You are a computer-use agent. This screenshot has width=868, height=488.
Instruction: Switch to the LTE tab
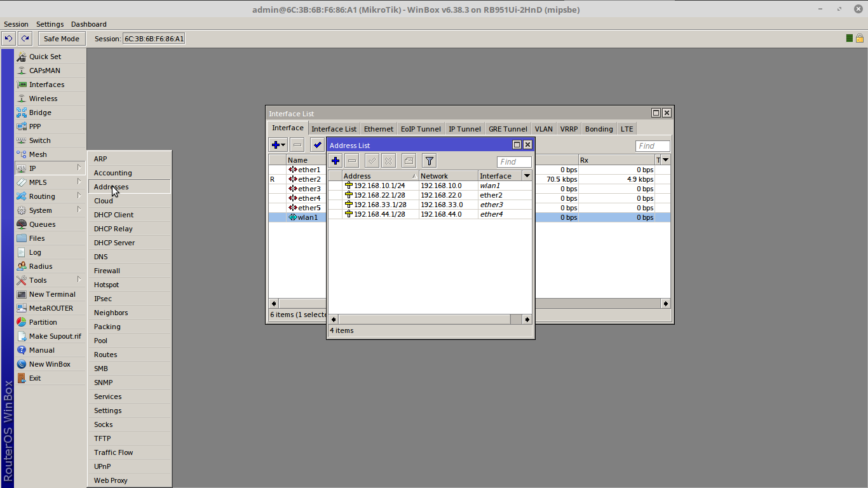pos(627,129)
